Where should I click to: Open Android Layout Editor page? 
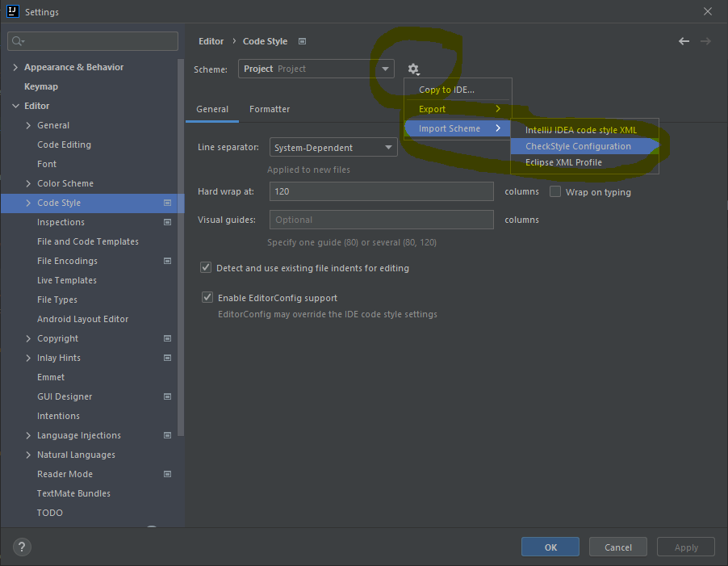tap(82, 319)
